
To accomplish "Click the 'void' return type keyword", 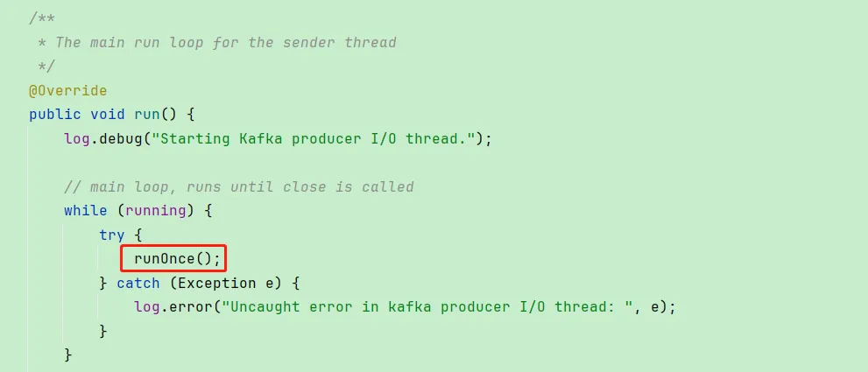I will point(108,115).
